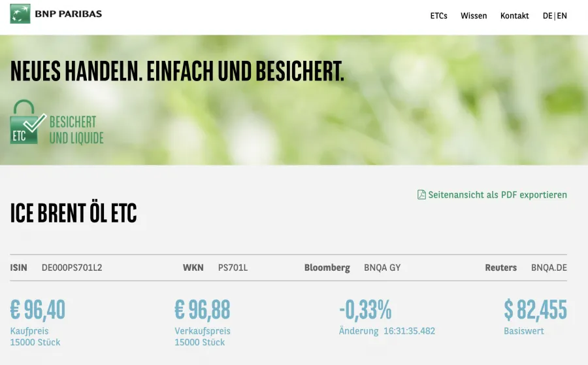Click the Kaufpreis label
The height and width of the screenshot is (365, 588).
(29, 331)
